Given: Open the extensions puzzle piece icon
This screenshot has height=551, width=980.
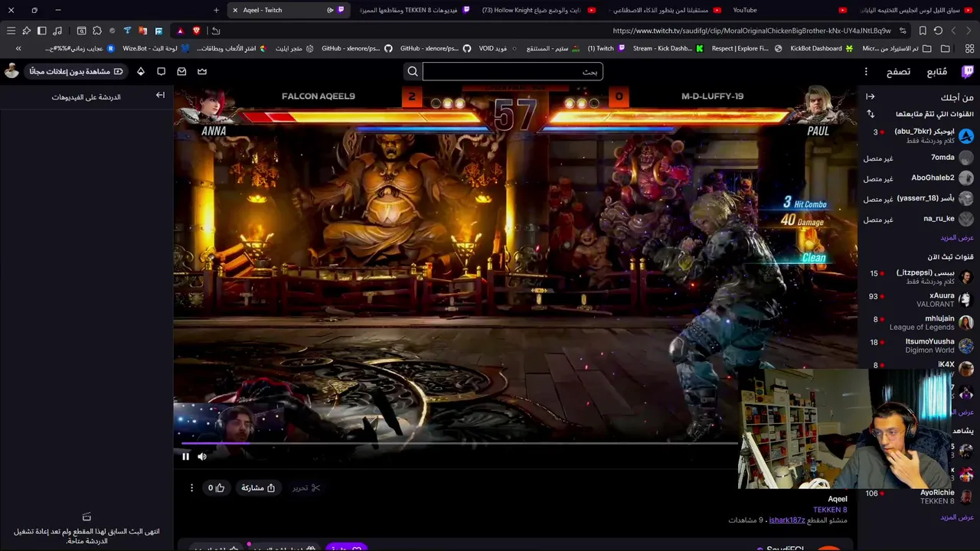Looking at the screenshot, I should tap(97, 31).
